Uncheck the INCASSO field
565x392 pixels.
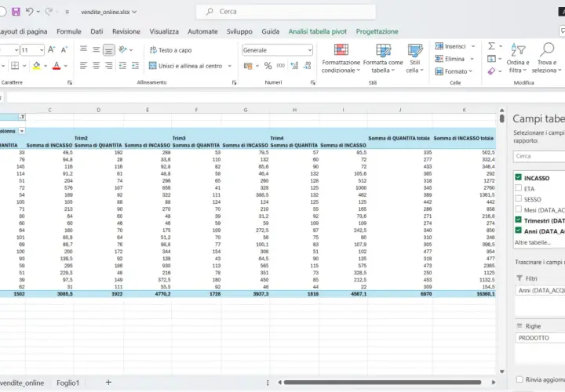519,177
